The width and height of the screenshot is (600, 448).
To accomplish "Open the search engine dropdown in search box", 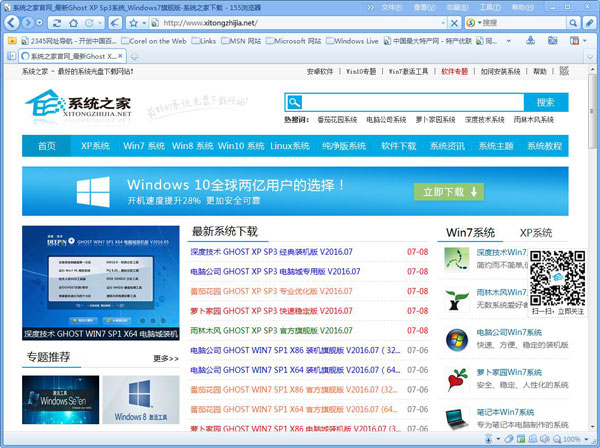I will tap(476, 21).
